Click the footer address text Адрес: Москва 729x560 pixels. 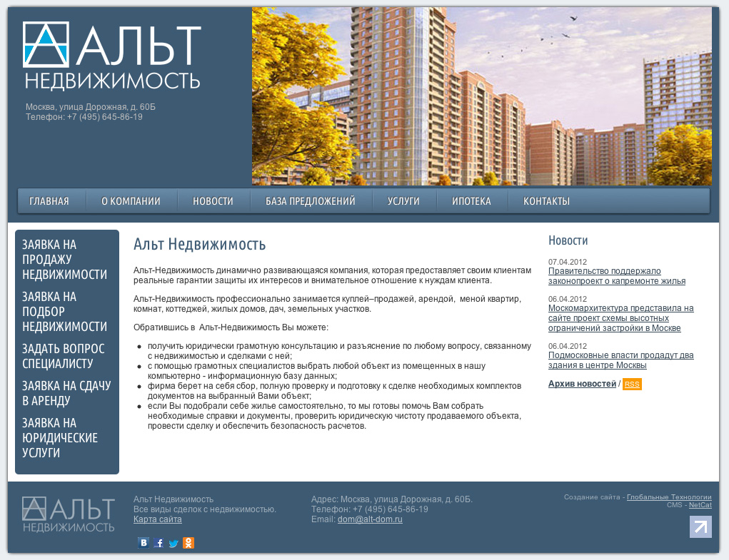tap(391, 499)
